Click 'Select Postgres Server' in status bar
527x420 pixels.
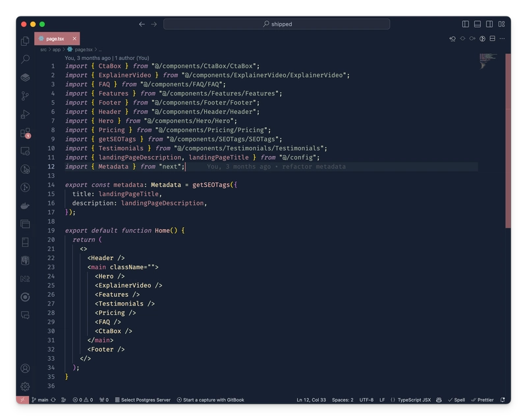pos(143,400)
